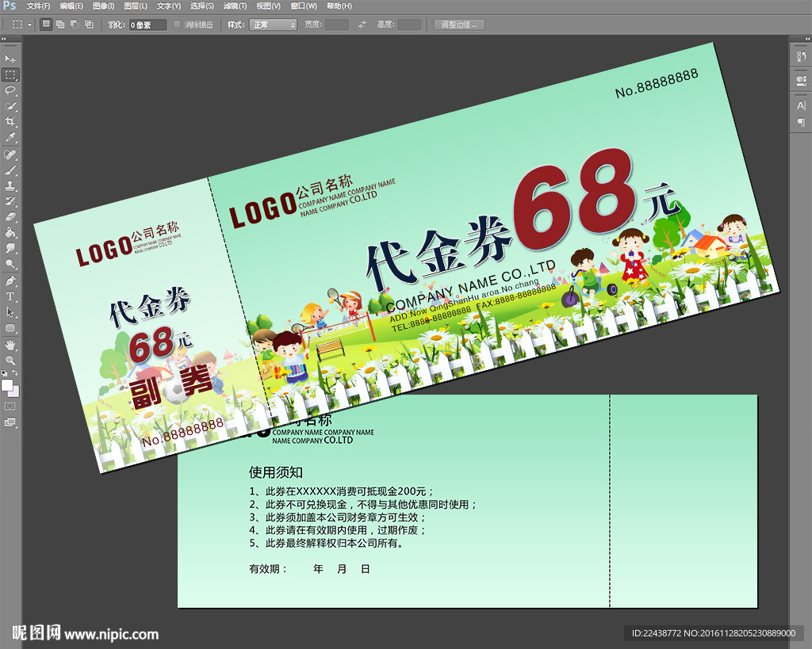Select the Dodge tool

[10, 264]
